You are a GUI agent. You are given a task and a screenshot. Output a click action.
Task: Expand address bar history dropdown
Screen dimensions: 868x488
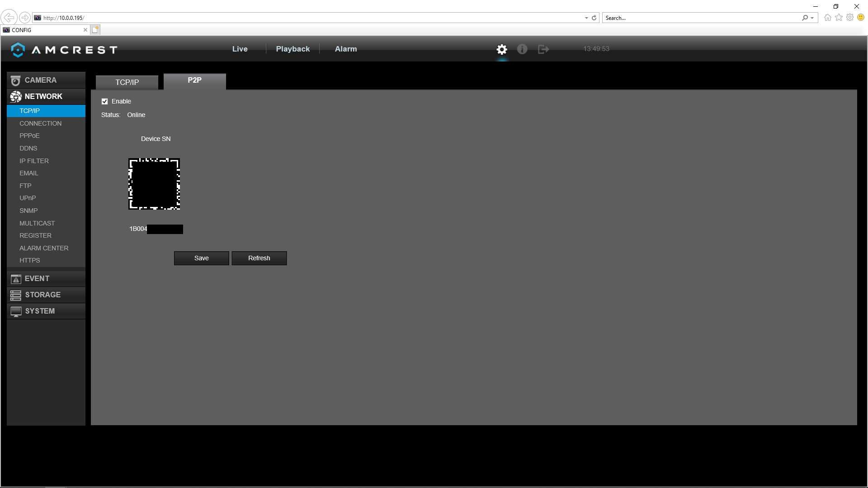(x=586, y=18)
